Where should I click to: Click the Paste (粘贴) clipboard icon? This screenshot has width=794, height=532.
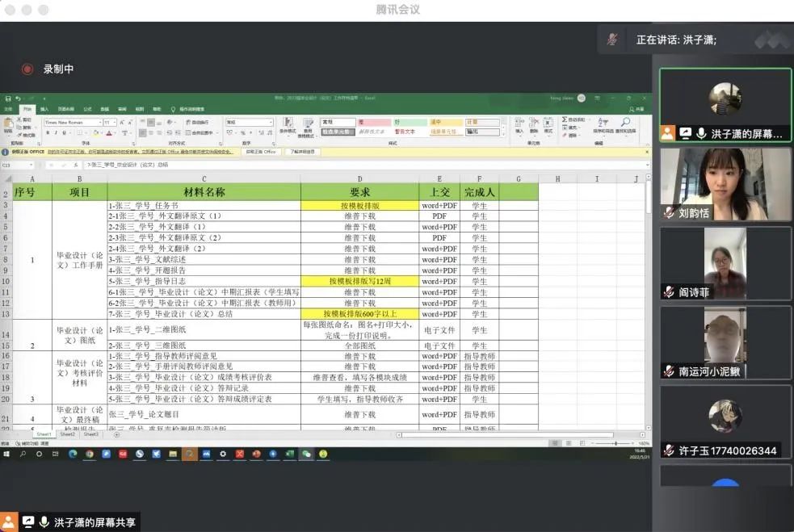8,125
